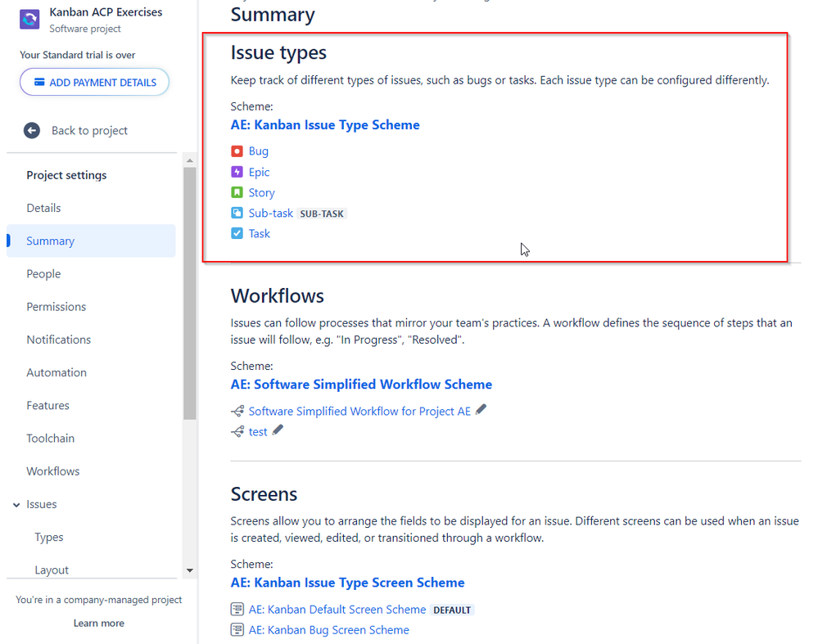Click the credit card icon in payment button
The width and height of the screenshot is (818, 644).
pos(39,82)
